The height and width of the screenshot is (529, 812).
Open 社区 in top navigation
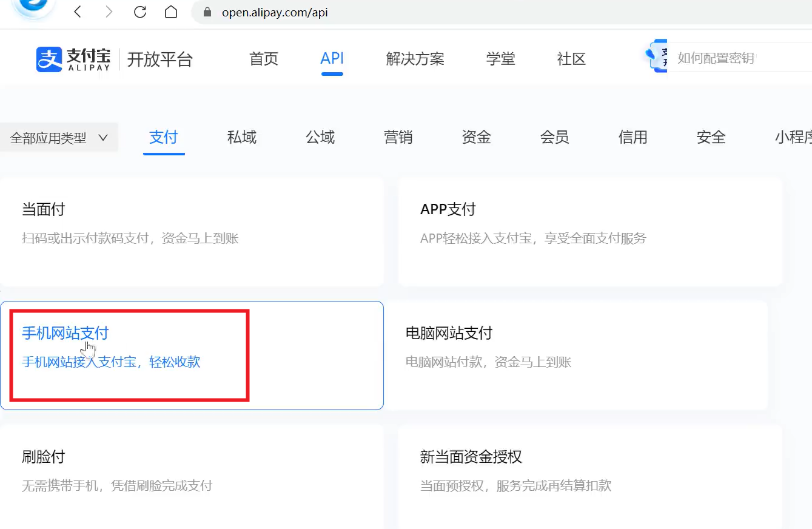tap(571, 59)
